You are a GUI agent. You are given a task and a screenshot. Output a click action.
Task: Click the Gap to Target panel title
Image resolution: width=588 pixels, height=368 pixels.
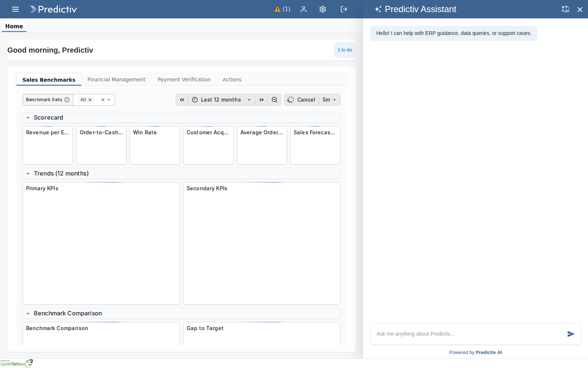[x=205, y=328]
